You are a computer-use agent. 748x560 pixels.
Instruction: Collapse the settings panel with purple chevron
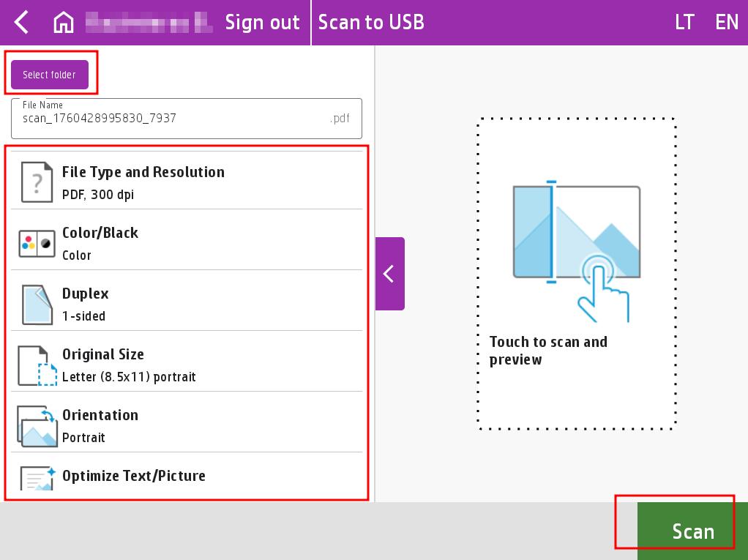pos(389,274)
